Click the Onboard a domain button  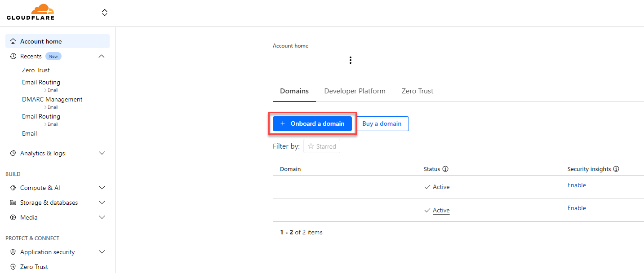click(x=312, y=123)
